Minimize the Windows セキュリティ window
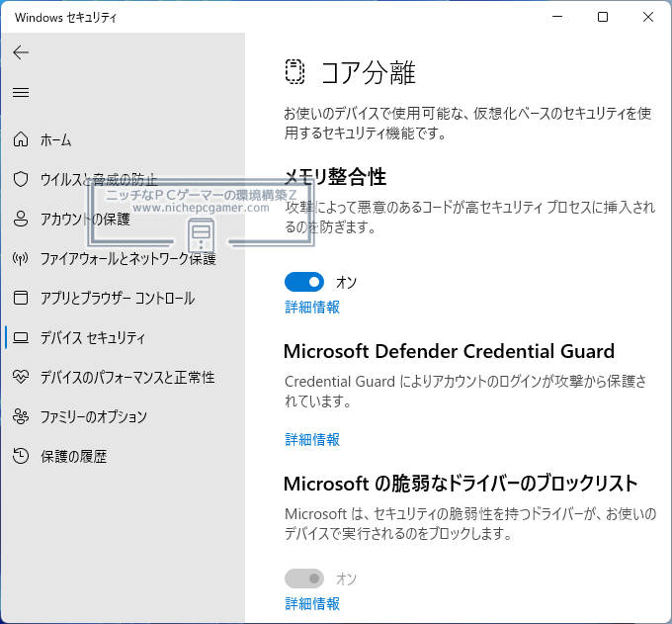Viewport: 672px width, 624px height. (557, 17)
